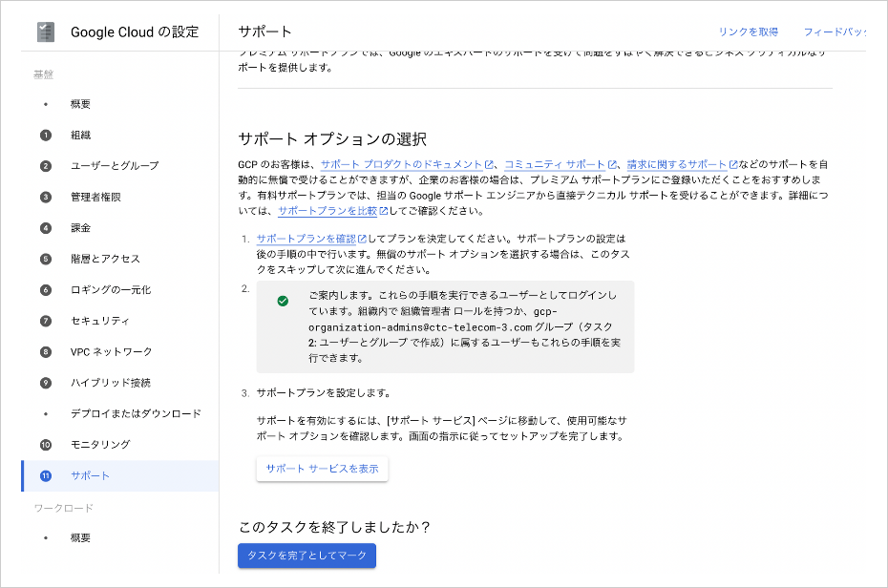Click このタスクを終了しましたか？ heading
Viewport: 888px width, 588px height.
(x=334, y=528)
